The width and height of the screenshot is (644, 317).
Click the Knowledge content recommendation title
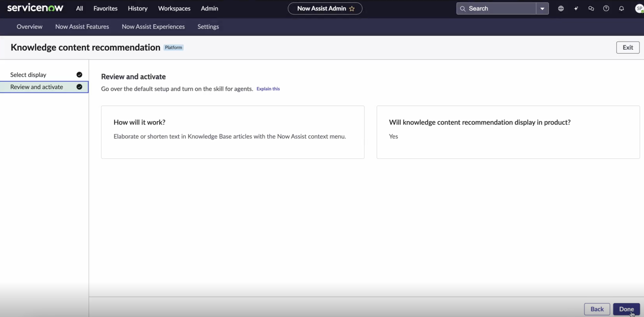pos(85,47)
